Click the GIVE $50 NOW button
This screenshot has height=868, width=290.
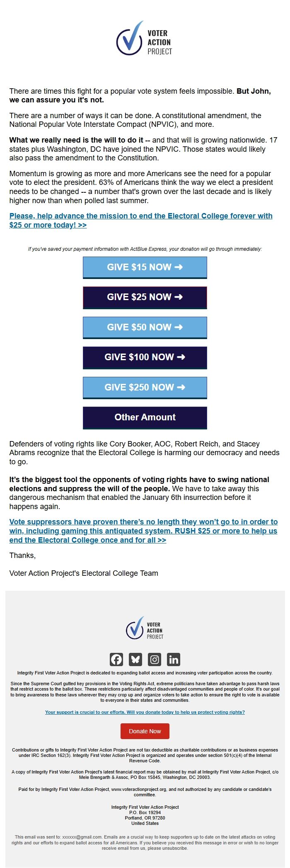145,327
